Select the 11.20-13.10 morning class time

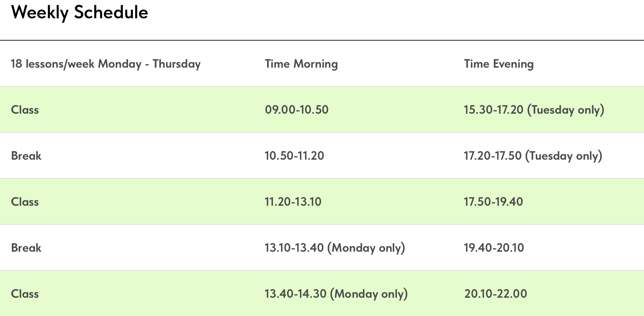click(x=293, y=202)
